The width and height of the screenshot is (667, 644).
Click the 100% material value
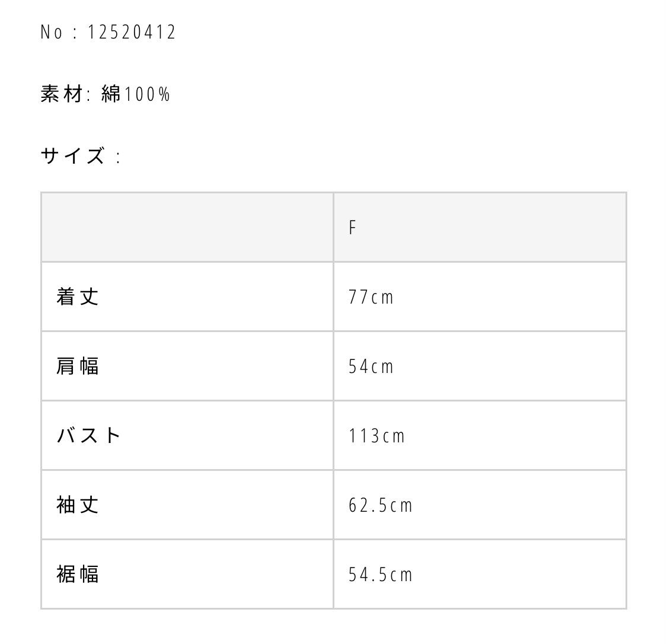pos(147,94)
